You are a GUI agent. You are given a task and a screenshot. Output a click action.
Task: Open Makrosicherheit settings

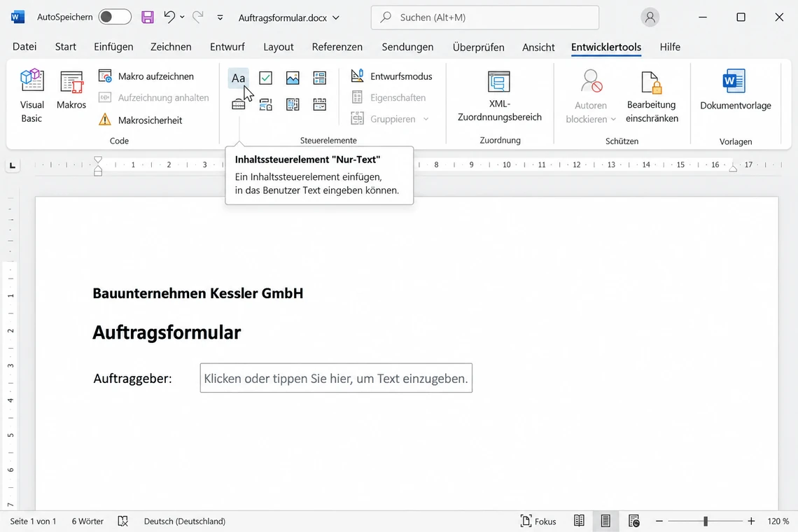(x=141, y=120)
